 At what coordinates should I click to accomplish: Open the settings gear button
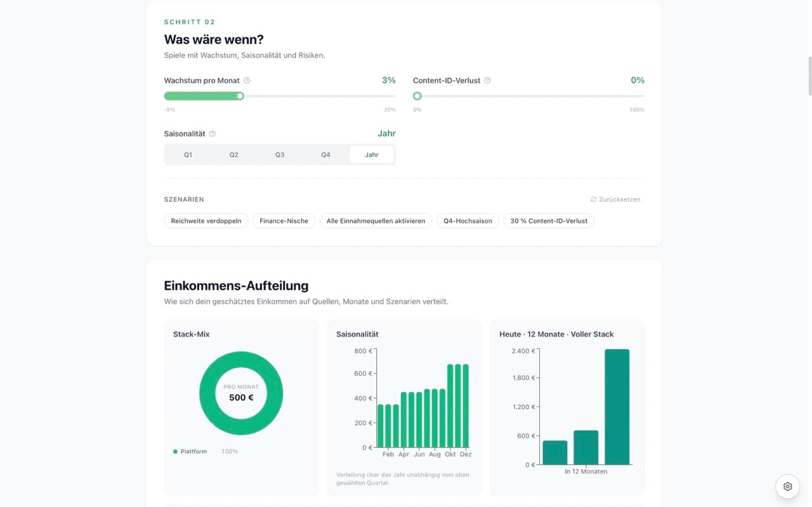(x=787, y=487)
